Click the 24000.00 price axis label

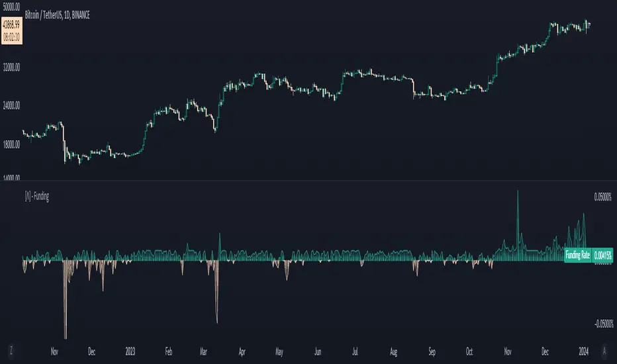[x=12, y=105]
